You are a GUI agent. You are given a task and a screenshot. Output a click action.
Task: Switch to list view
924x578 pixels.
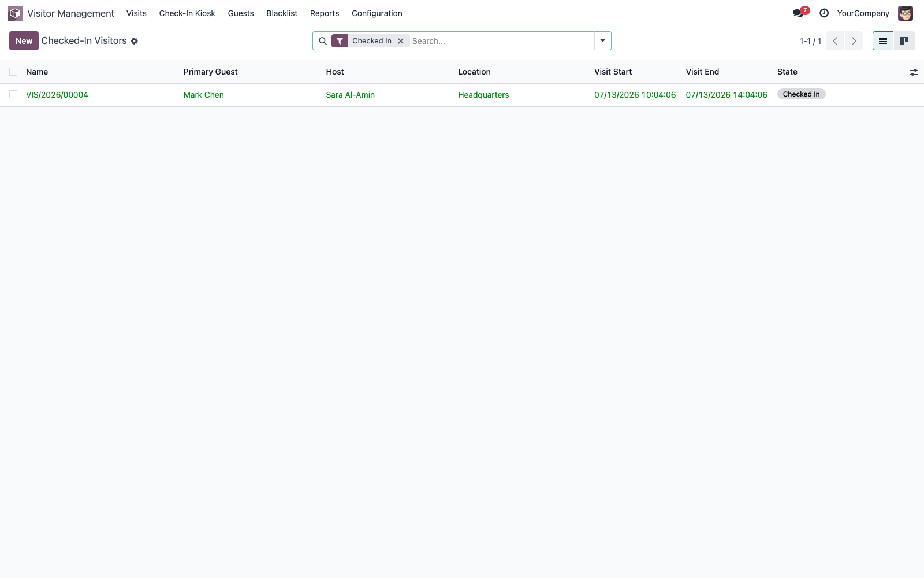pos(883,41)
